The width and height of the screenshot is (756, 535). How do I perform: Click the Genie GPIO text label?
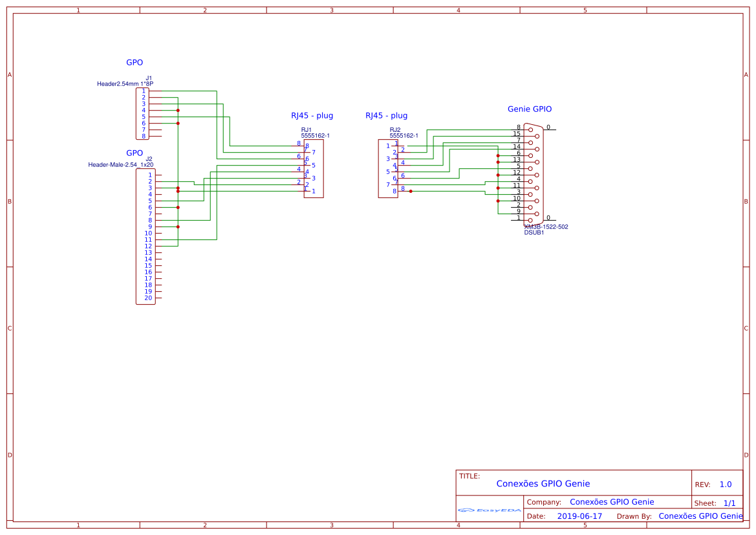click(529, 109)
